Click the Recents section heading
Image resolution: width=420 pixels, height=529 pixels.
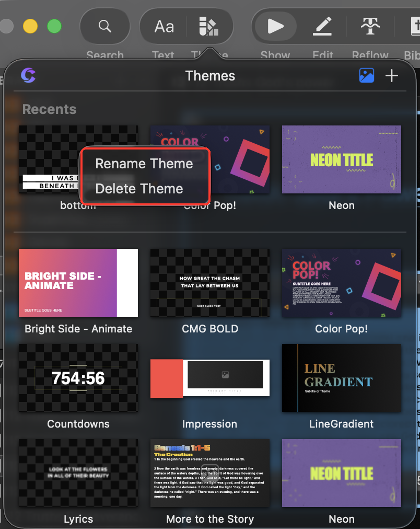point(49,109)
